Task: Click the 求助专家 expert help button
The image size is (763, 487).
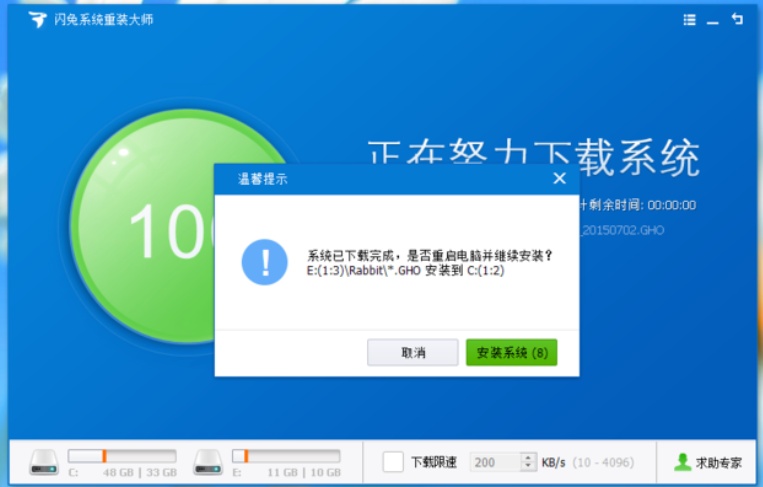Action: pos(708,462)
